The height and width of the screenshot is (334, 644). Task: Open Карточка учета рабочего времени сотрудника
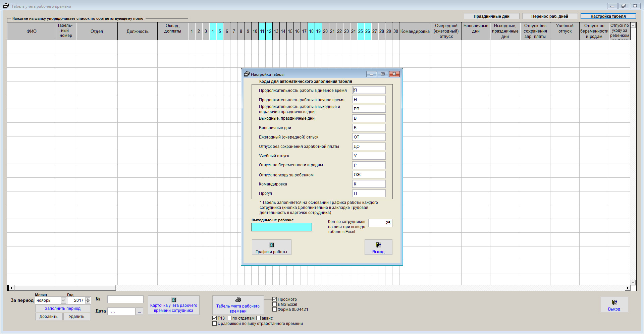[173, 305]
